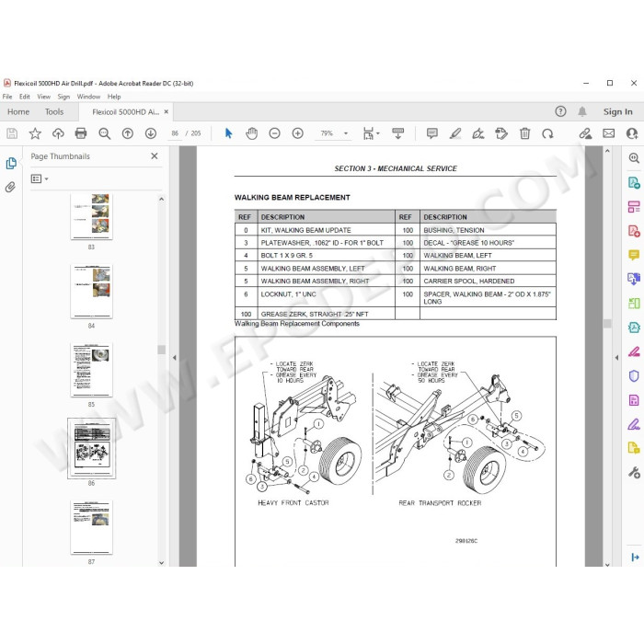Open the File menu
Viewport: 644px width, 644px height.
click(x=7, y=97)
